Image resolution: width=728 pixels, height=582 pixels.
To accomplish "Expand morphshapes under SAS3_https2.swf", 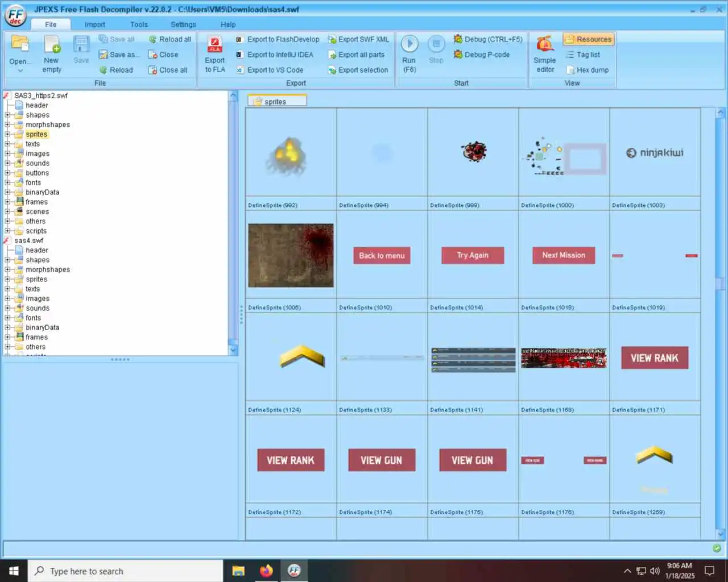I will (7, 124).
